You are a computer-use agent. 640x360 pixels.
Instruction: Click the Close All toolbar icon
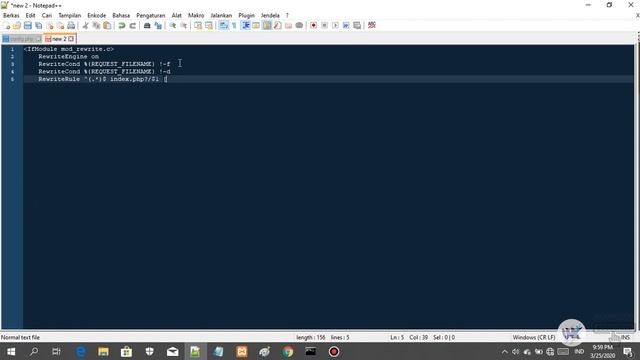60,26
